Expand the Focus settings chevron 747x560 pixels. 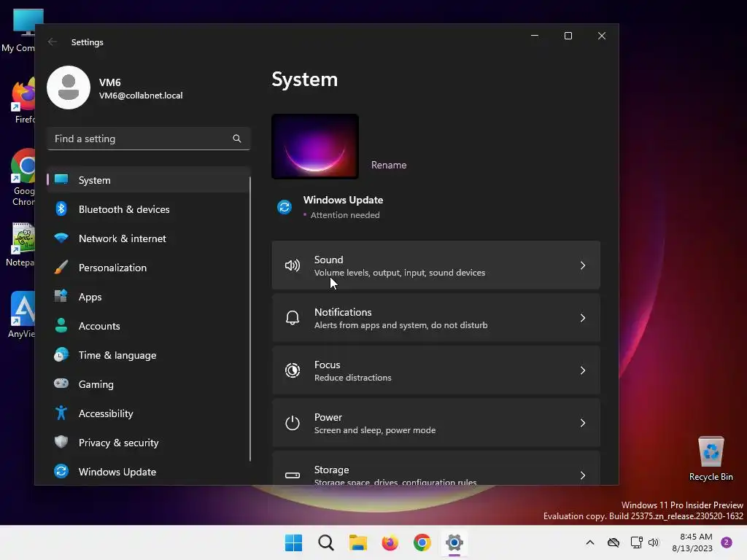(x=583, y=370)
